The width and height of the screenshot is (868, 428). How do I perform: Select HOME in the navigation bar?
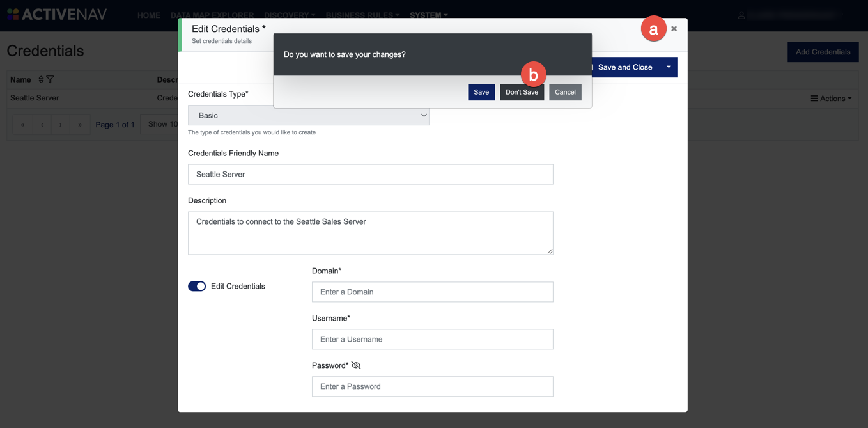[x=149, y=15]
